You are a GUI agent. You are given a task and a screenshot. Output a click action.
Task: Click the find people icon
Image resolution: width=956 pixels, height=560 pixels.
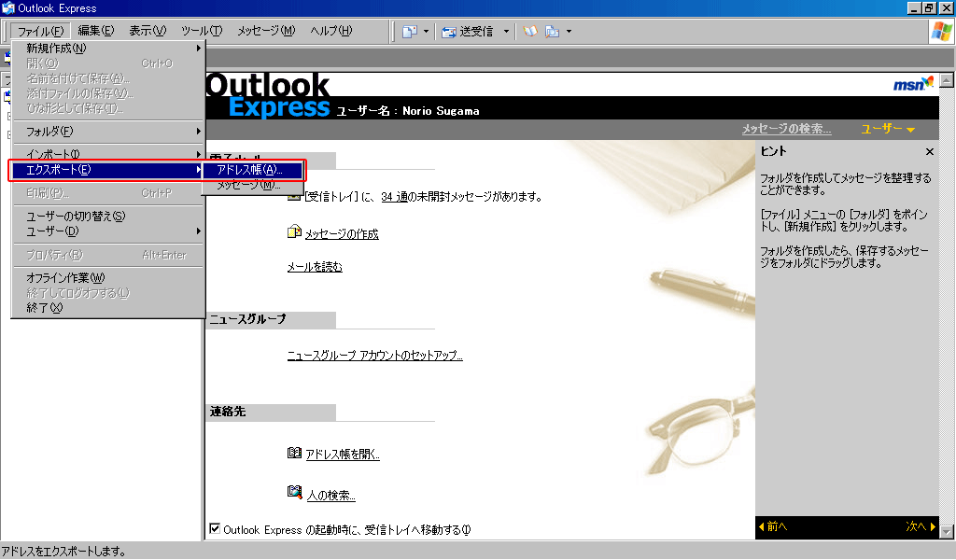(x=294, y=493)
